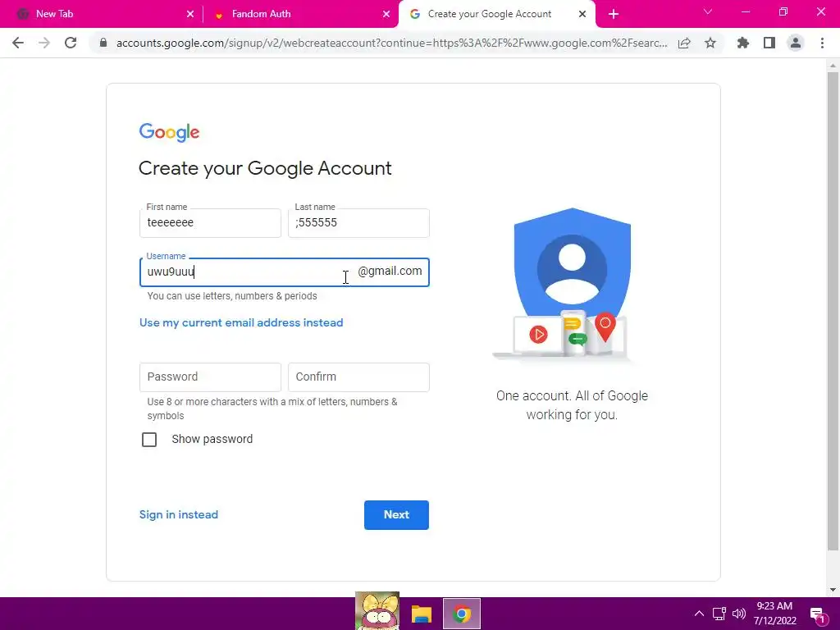Open the cartoon character taskbar icon

pos(377,610)
